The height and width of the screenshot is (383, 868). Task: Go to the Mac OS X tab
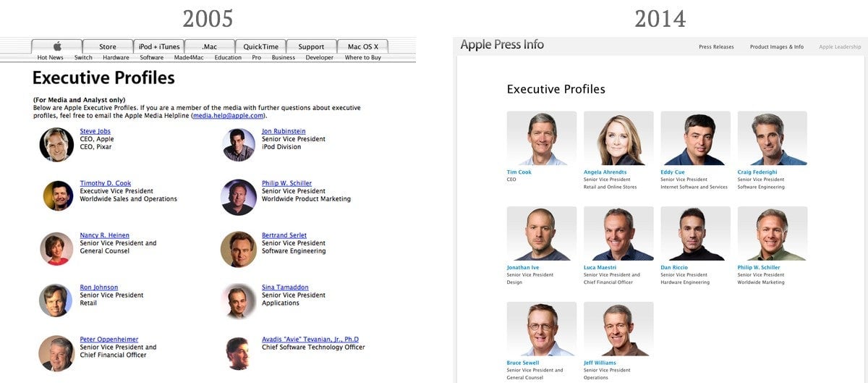(x=362, y=46)
